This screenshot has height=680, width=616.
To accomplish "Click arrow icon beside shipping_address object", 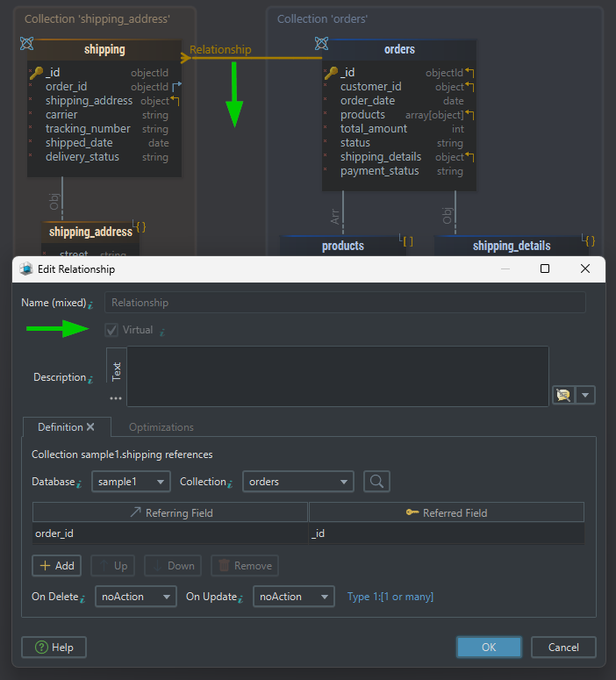I will coord(175,101).
